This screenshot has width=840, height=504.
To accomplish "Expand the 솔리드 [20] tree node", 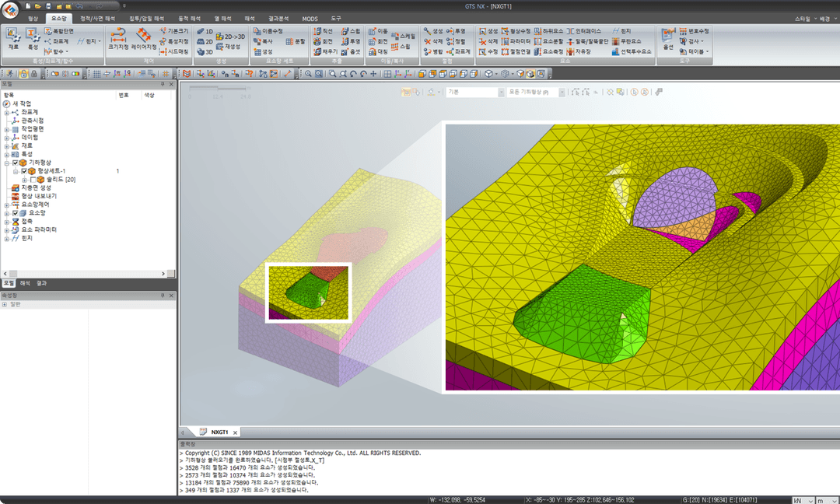I will [x=24, y=180].
